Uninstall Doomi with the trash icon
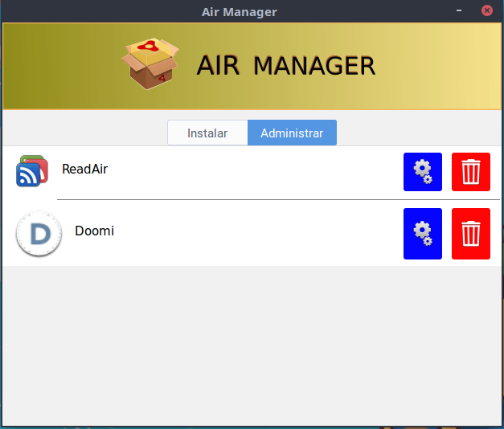This screenshot has width=504, height=429. [470, 234]
